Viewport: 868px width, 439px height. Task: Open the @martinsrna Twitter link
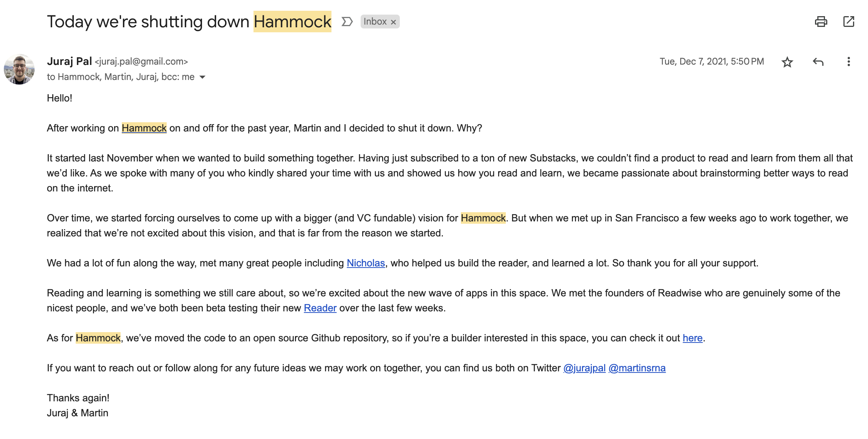[x=637, y=368]
